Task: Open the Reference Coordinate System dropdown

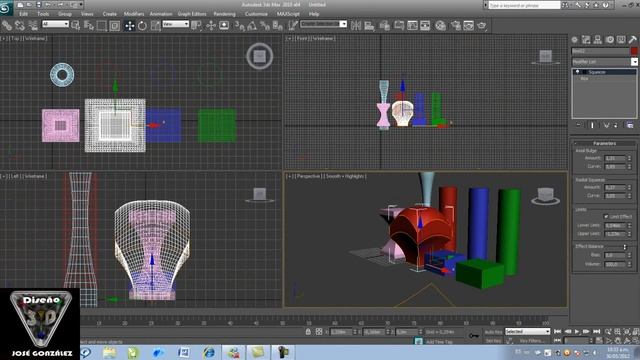Action: pyautogui.click(x=176, y=24)
